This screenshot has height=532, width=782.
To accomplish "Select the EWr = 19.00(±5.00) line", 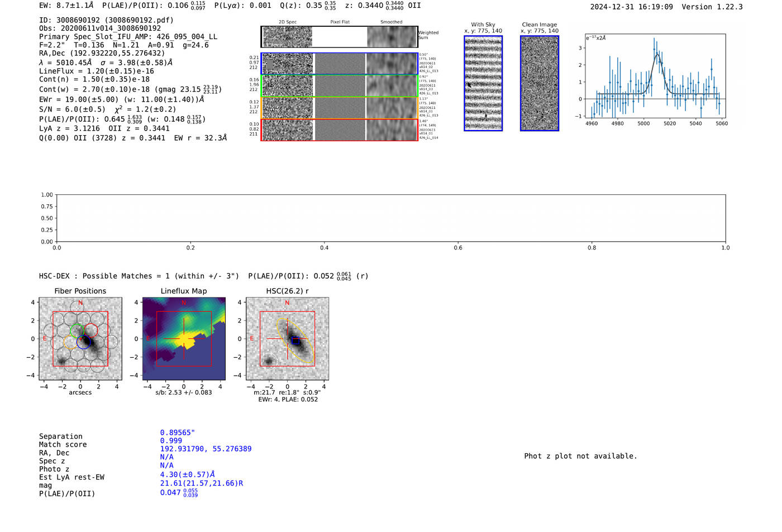I will 122,99.
